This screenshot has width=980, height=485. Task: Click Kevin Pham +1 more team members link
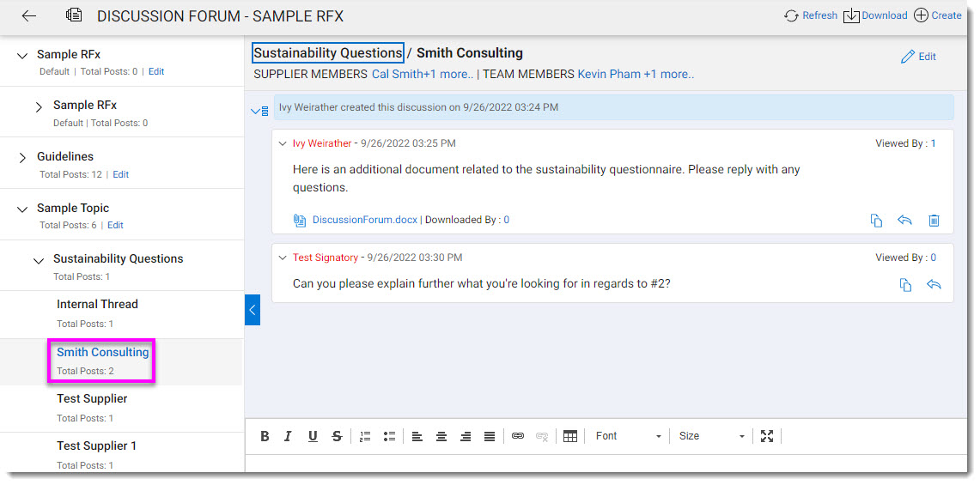point(636,75)
